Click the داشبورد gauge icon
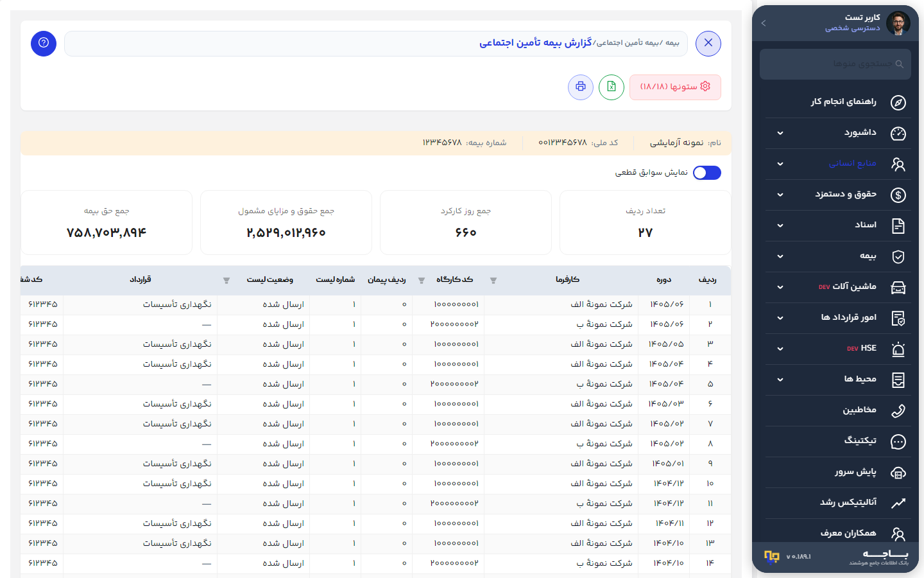Image resolution: width=924 pixels, height=578 pixels. click(898, 133)
